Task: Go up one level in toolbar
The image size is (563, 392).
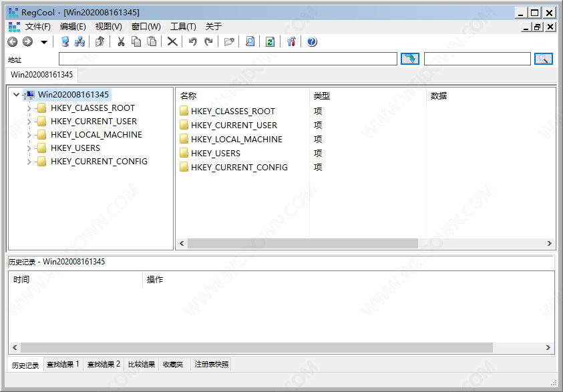Action: (100, 42)
